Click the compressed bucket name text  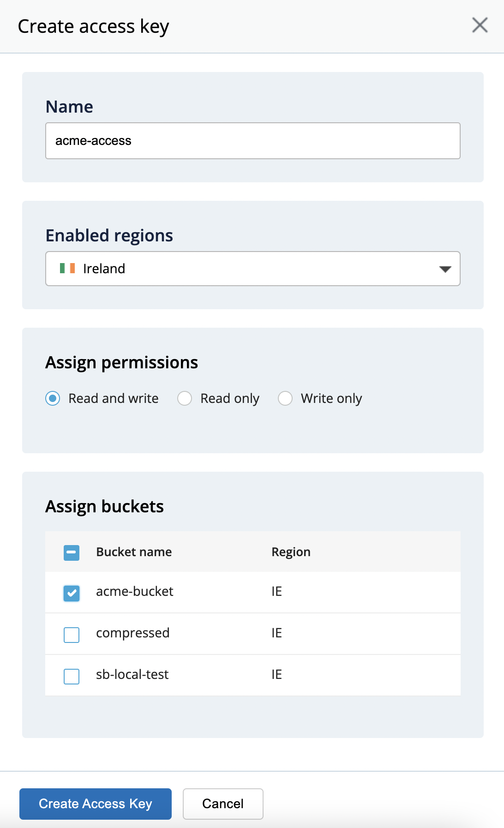(x=132, y=633)
